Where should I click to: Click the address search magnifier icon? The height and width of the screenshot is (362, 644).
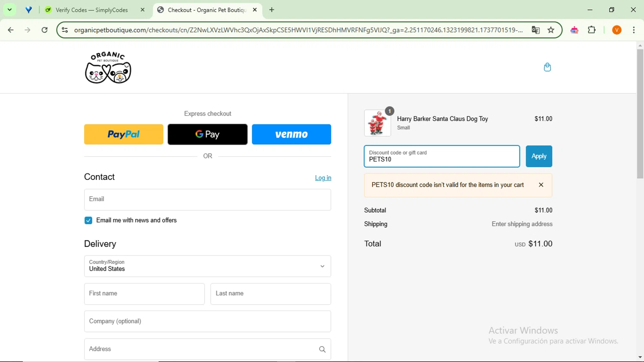click(x=322, y=350)
